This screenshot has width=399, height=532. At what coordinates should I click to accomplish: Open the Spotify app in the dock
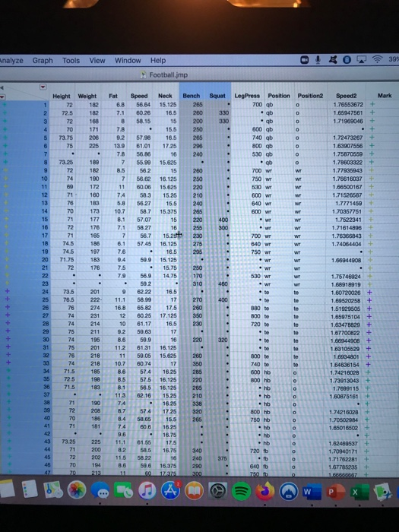[x=241, y=491]
